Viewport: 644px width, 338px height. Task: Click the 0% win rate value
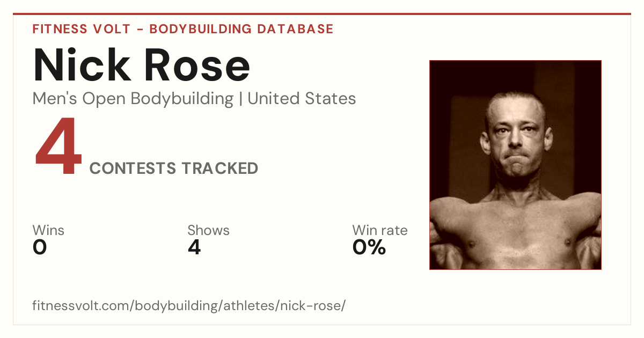369,247
